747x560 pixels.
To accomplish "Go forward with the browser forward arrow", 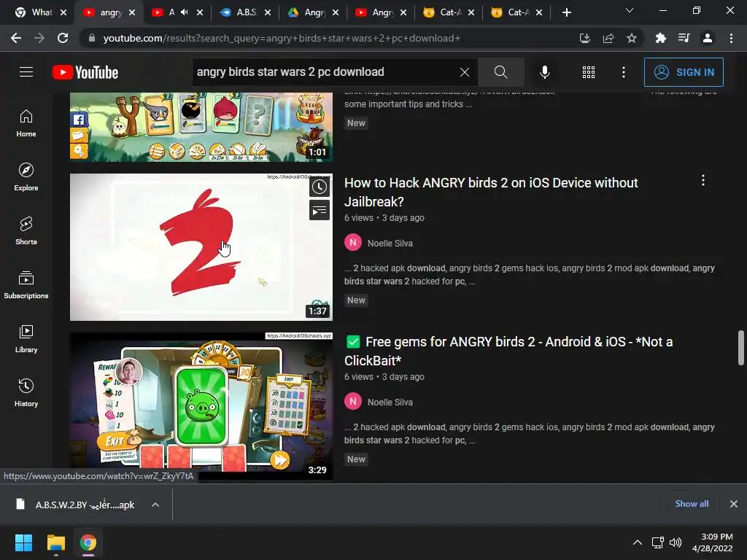I will pos(39,38).
